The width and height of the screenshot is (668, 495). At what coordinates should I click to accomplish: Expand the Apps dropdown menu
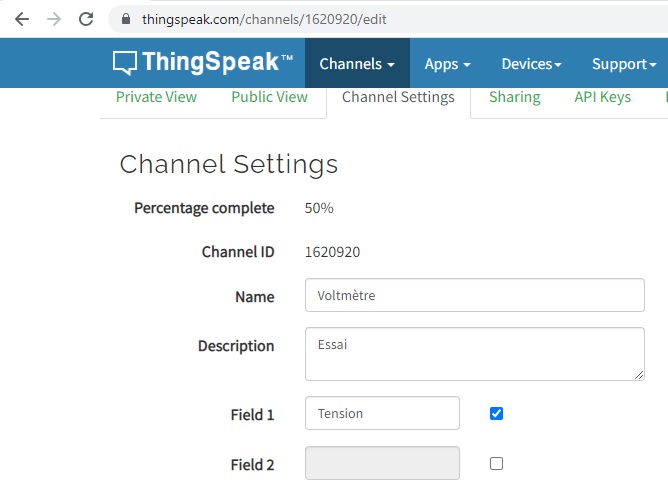pos(447,64)
